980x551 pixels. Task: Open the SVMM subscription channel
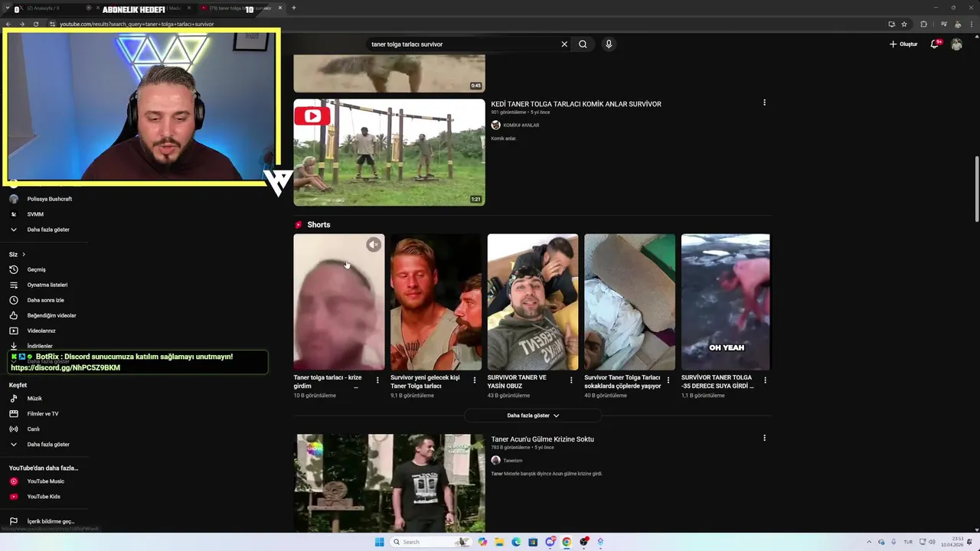(35, 214)
